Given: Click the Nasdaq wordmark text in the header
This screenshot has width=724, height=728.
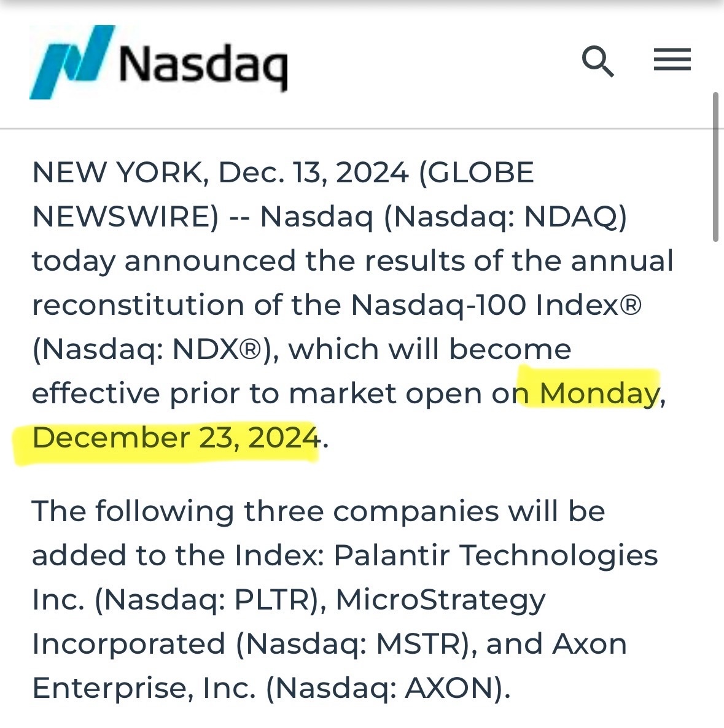Looking at the screenshot, I should coord(203,67).
